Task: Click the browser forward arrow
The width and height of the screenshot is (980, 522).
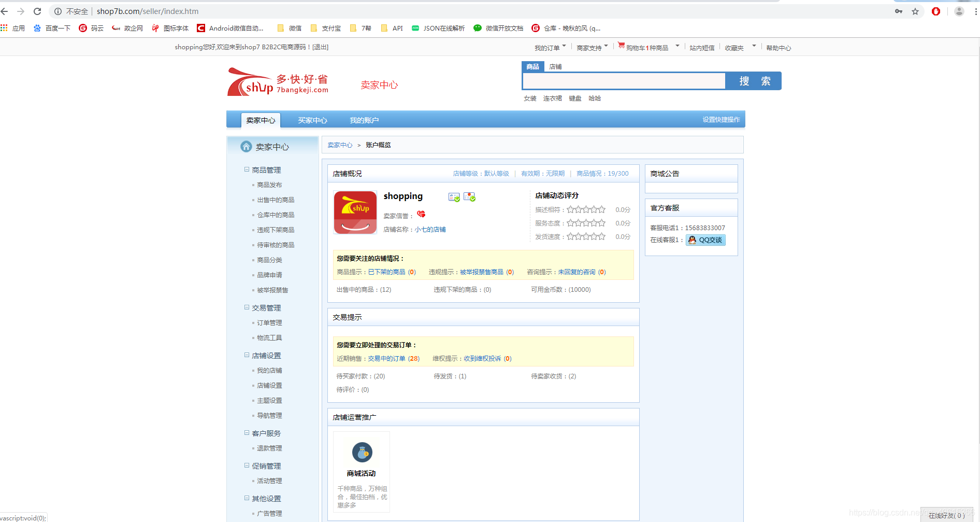Action: click(x=21, y=11)
